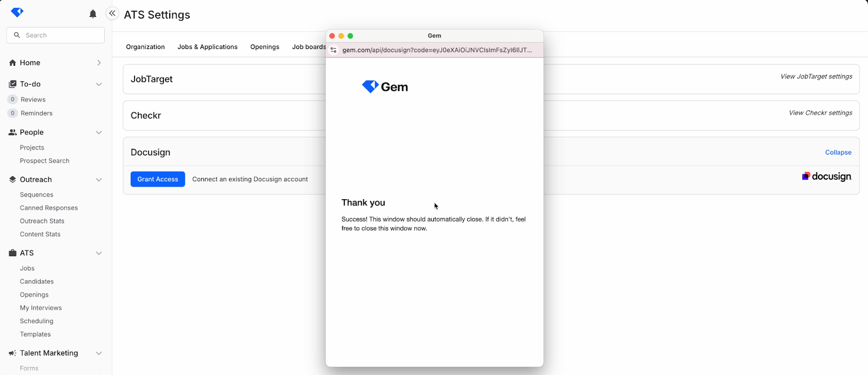Open Forms under Talent Marketing
This screenshot has height=375, width=868.
[x=29, y=368]
